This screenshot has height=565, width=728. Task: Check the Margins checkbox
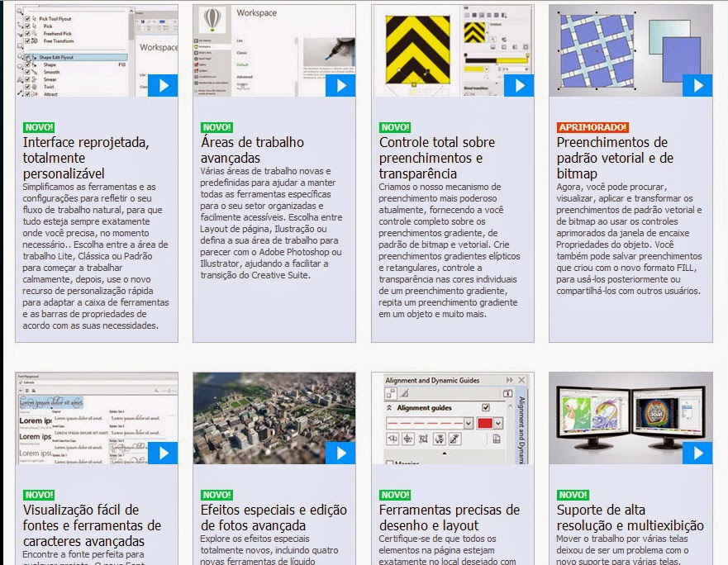click(390, 462)
